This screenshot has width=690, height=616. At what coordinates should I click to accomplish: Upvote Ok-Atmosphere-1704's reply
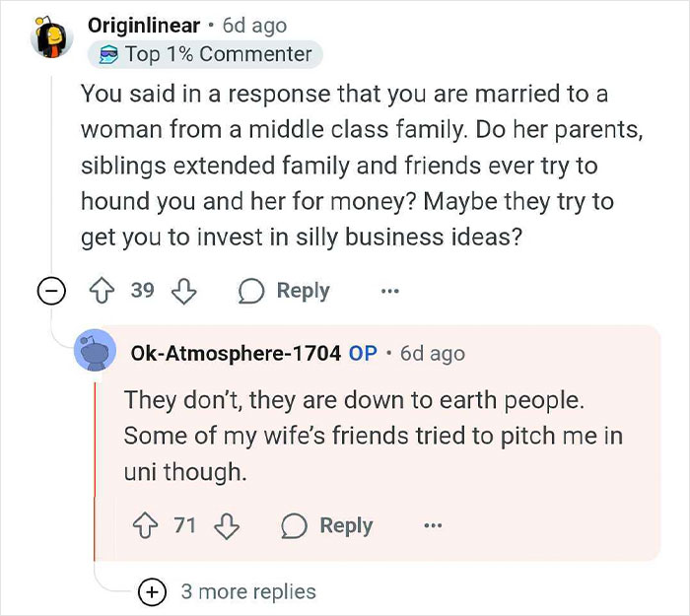point(148,525)
